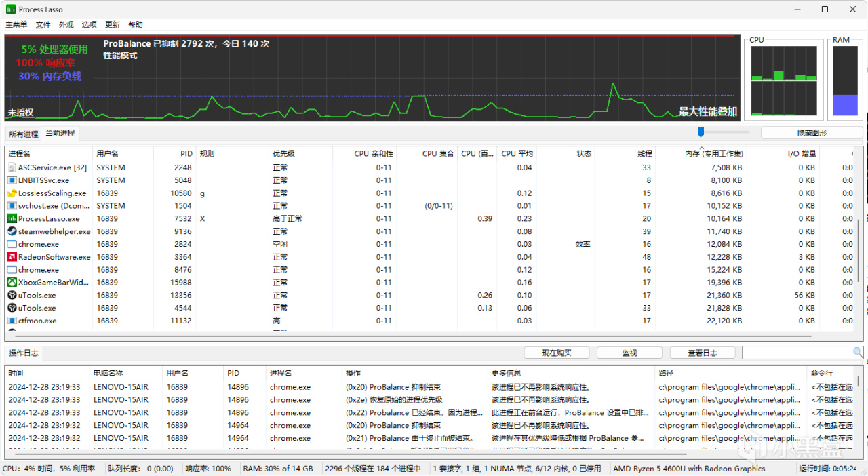The width and height of the screenshot is (868, 476).
Task: Sort log by 更多信息 column header
Action: click(x=572, y=373)
